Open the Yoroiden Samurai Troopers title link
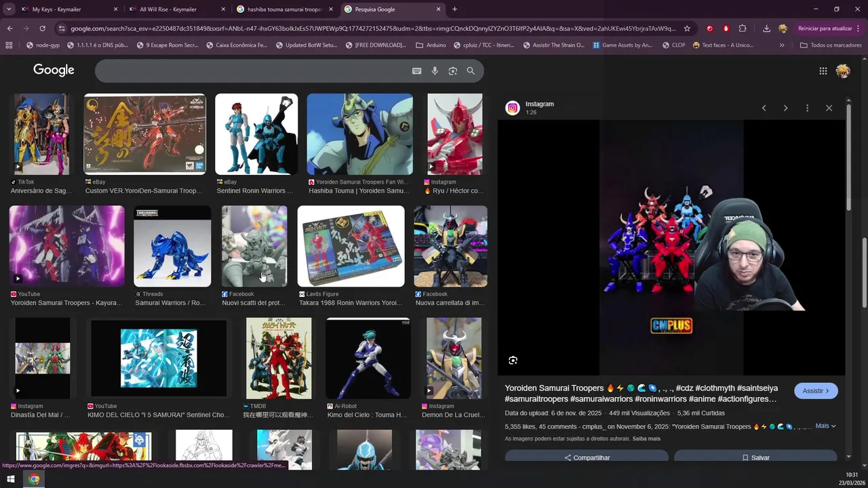This screenshot has height=488, width=868. (x=641, y=394)
